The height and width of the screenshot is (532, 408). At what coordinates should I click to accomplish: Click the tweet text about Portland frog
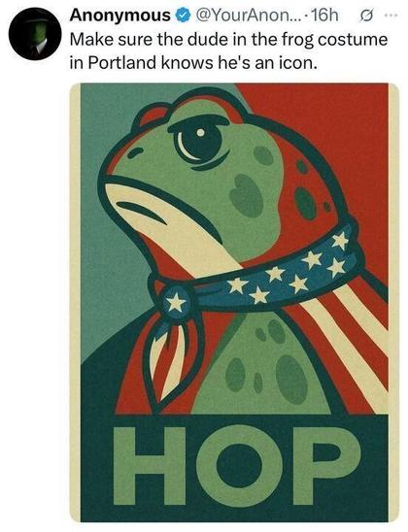pyautogui.click(x=228, y=50)
